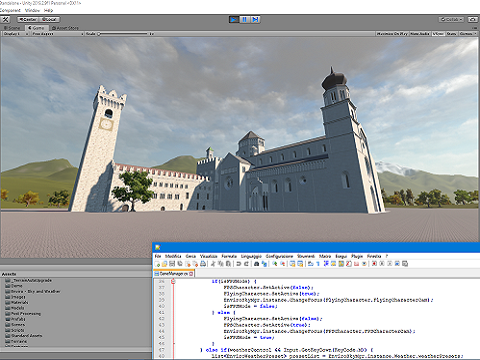
Task: Click the Zoom Out icon in Notepad++
Action: pos(282,264)
